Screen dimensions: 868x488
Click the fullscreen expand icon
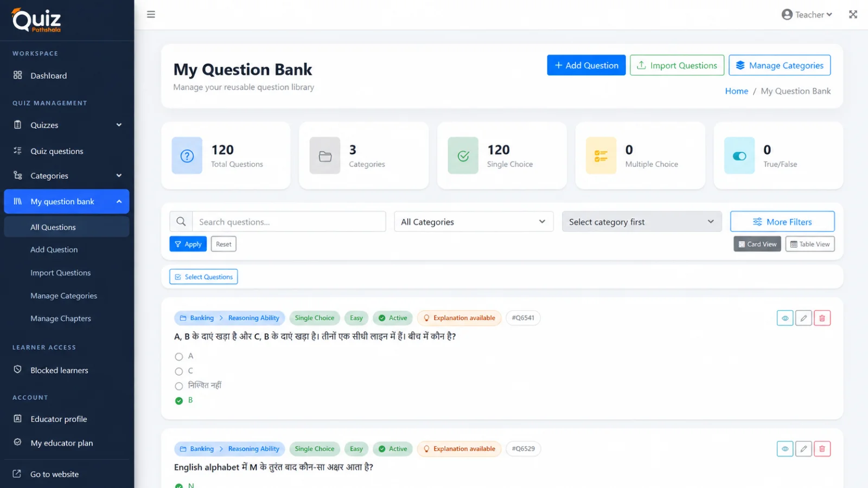853,15
